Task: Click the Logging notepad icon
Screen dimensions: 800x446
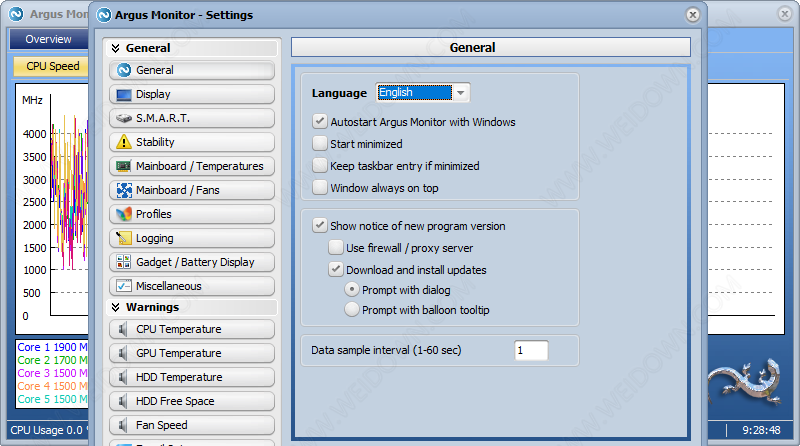Action: [124, 238]
